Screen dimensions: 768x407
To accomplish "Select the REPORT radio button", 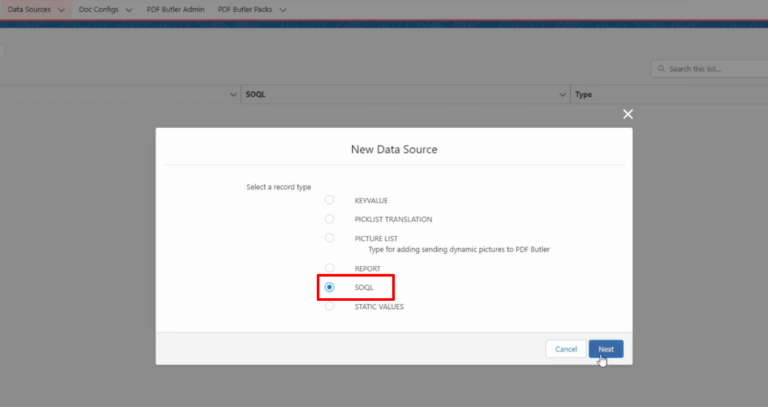I will click(x=329, y=268).
